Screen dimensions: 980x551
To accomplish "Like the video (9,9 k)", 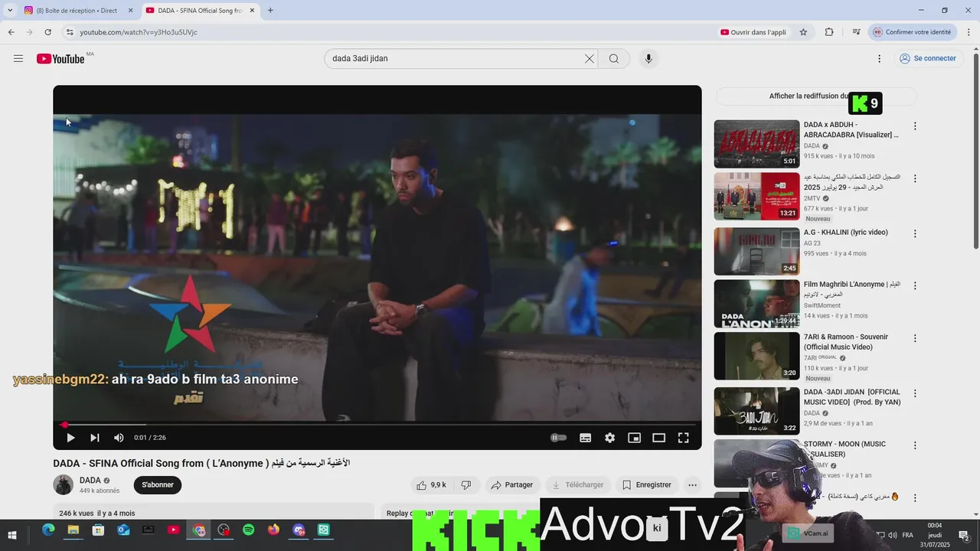I will click(431, 485).
